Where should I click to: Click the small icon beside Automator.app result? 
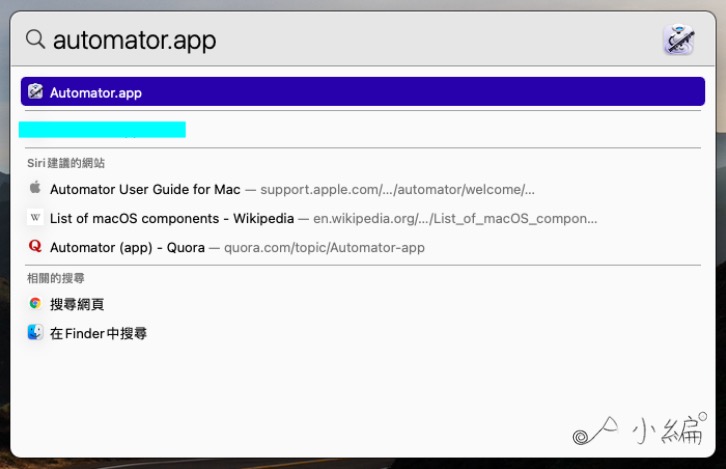[35, 92]
